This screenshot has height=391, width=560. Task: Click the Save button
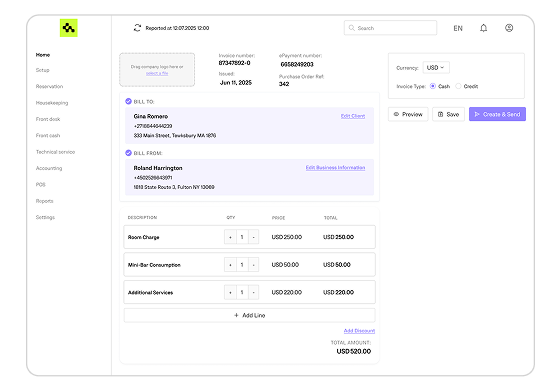(x=448, y=114)
